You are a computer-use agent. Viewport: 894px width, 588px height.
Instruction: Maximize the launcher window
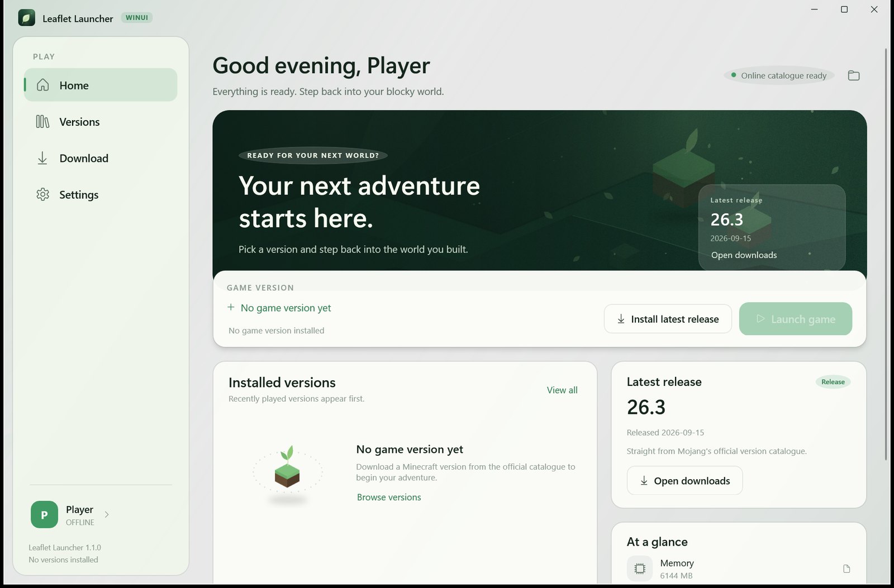point(844,9)
